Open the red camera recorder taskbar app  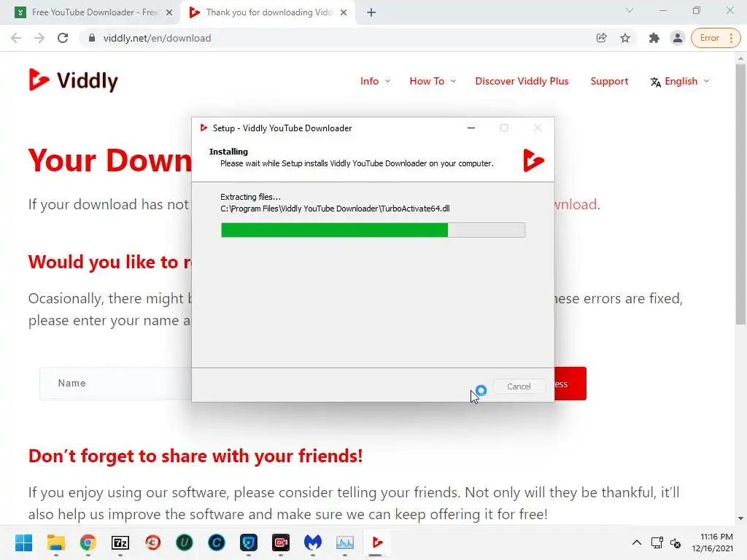coord(281,542)
